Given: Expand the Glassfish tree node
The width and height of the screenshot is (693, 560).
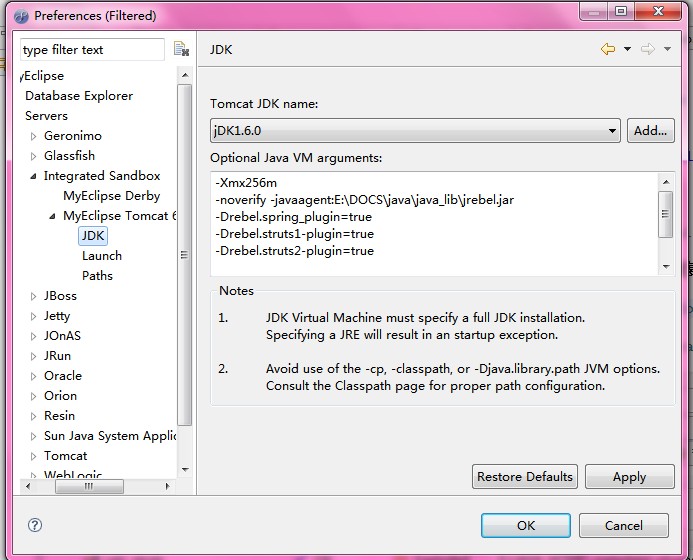Looking at the screenshot, I should (x=33, y=156).
